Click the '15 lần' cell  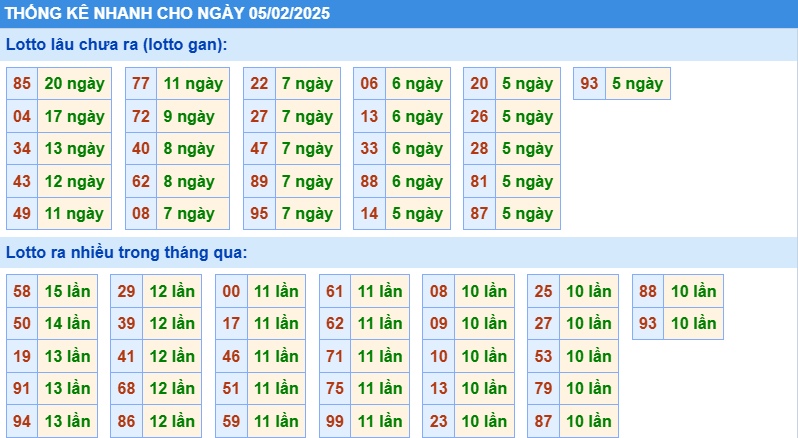67,292
